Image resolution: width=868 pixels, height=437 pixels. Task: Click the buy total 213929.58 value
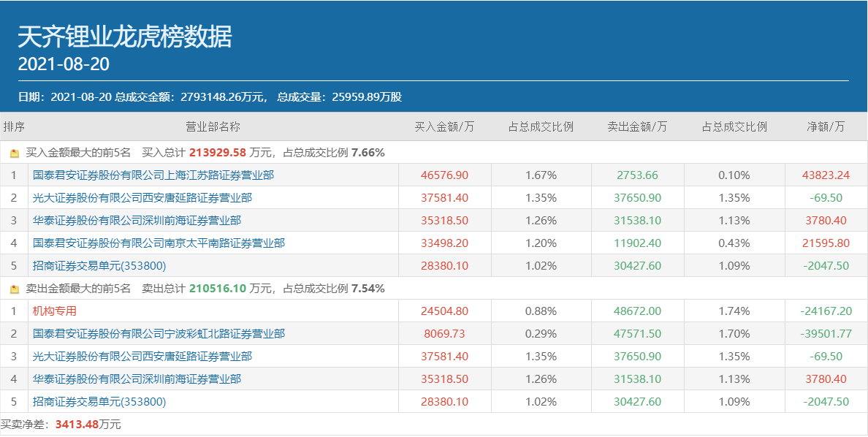pos(218,153)
